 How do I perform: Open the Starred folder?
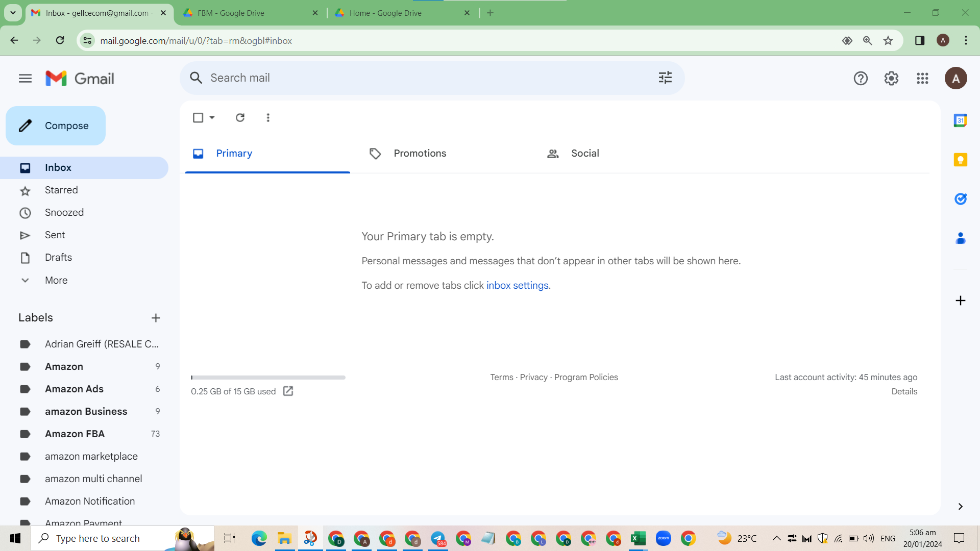pyautogui.click(x=84, y=190)
